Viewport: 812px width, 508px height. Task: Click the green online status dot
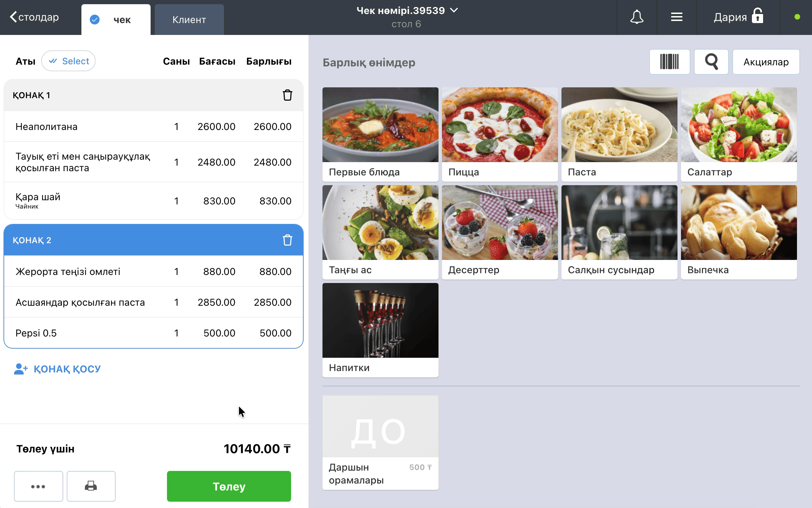797,17
